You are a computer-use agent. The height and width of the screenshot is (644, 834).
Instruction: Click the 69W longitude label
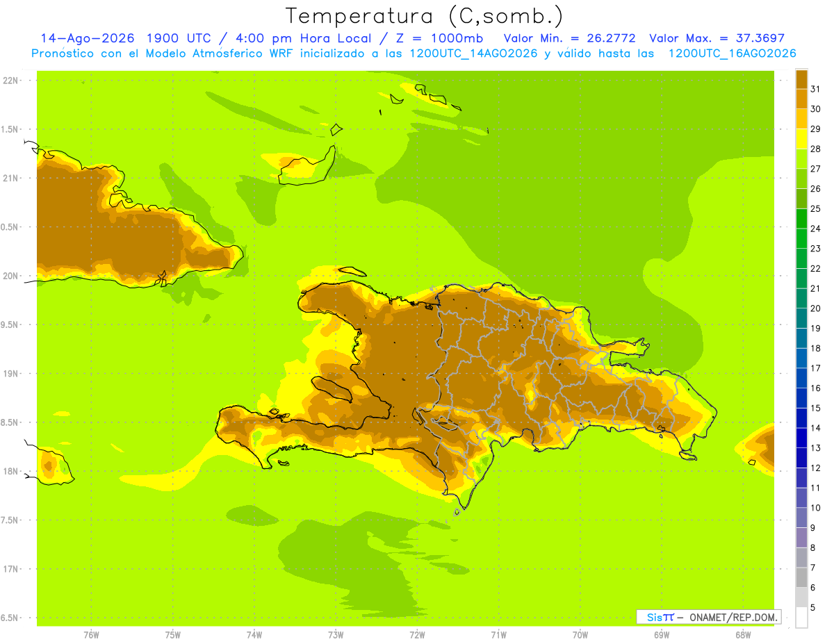coord(662,635)
